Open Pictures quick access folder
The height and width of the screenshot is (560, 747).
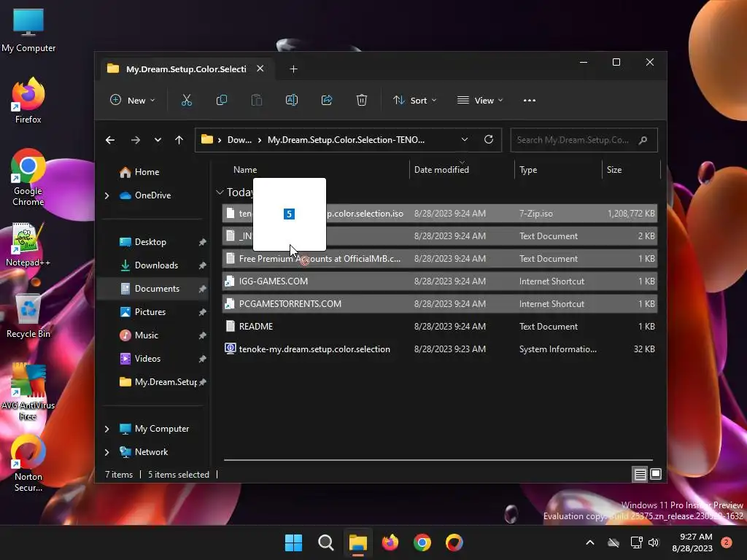[x=150, y=312]
